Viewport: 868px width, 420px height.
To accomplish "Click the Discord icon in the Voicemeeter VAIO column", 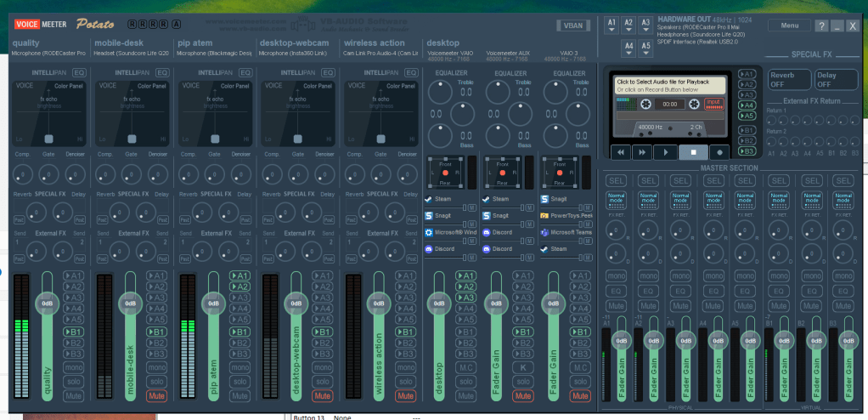I will (428, 249).
